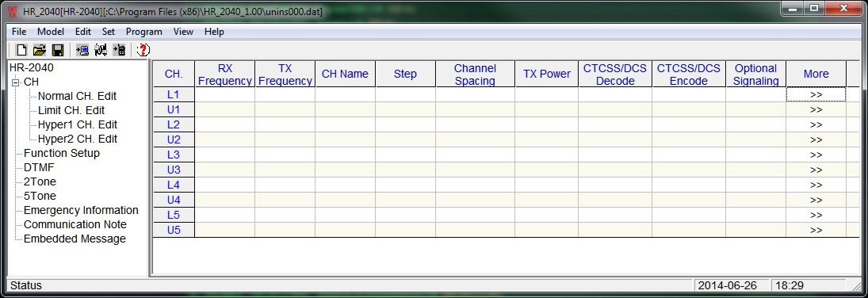Click the >> More button for U3
The width and height of the screenshot is (868, 298).
click(x=816, y=170)
